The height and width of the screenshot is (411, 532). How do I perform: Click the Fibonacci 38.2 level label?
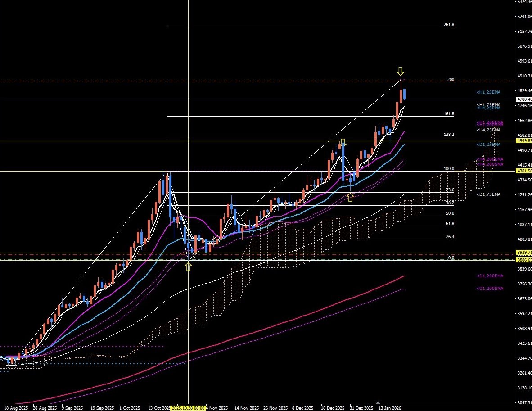pos(450,203)
